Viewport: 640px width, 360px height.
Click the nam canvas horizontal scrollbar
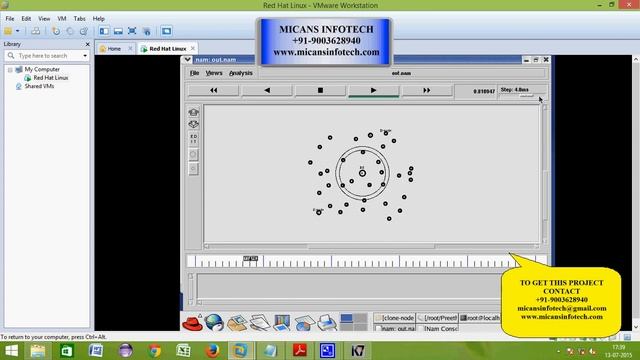point(371,247)
